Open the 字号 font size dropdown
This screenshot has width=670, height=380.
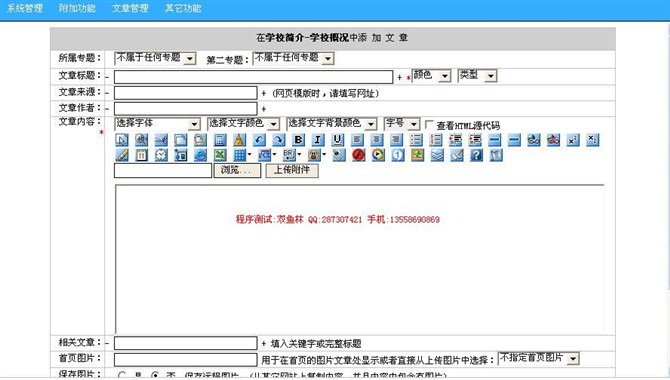click(402, 124)
